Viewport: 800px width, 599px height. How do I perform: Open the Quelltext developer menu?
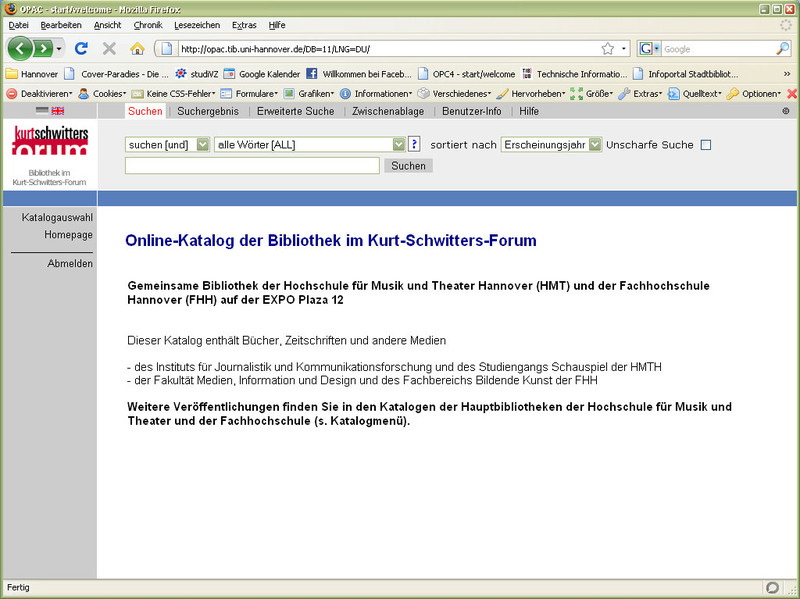pyautogui.click(x=695, y=93)
